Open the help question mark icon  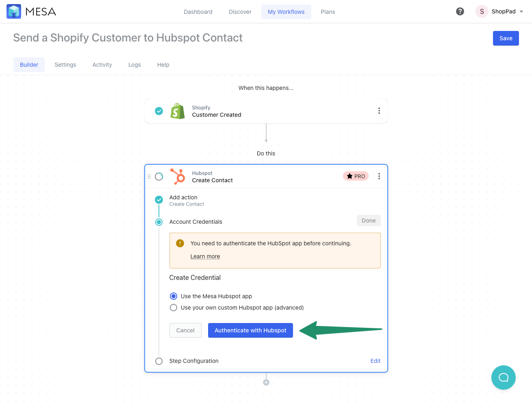[460, 11]
